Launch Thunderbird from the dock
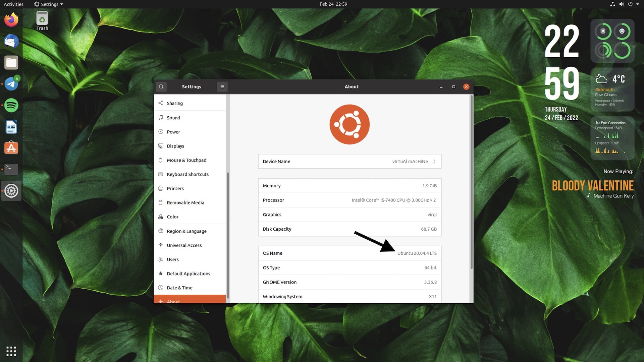Viewport: 644px width, 362px height. [11, 41]
